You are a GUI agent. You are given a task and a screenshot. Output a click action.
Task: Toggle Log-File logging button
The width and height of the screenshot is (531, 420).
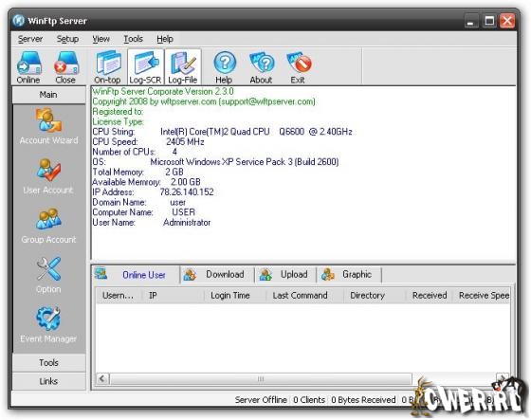[x=183, y=67]
